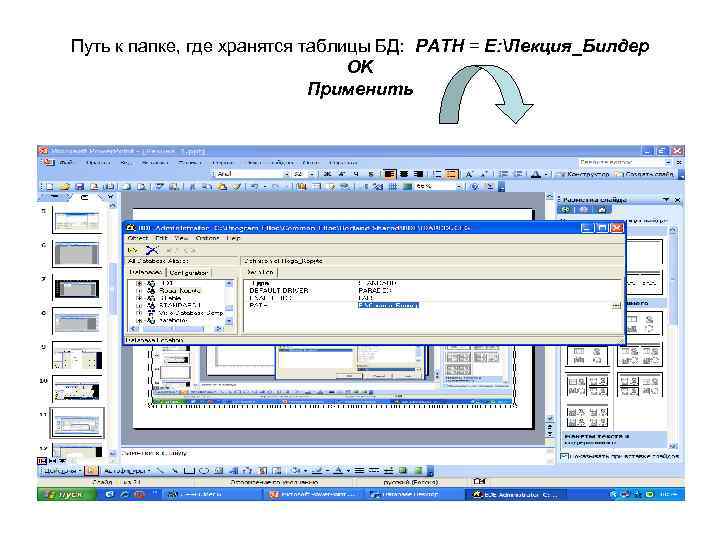Image resolution: width=720 pixels, height=540 pixels.
Task: Open the font name dropdown (Arial) in PowerPoint
Action: point(287,174)
